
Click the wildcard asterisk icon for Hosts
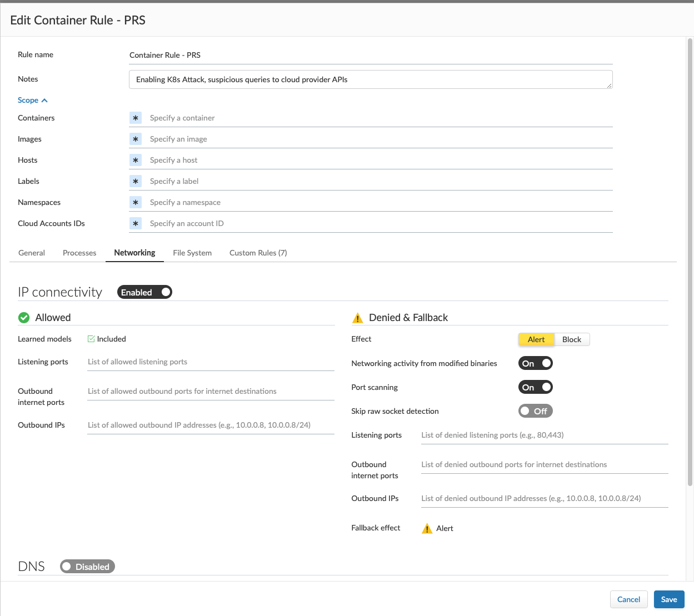pos(136,160)
